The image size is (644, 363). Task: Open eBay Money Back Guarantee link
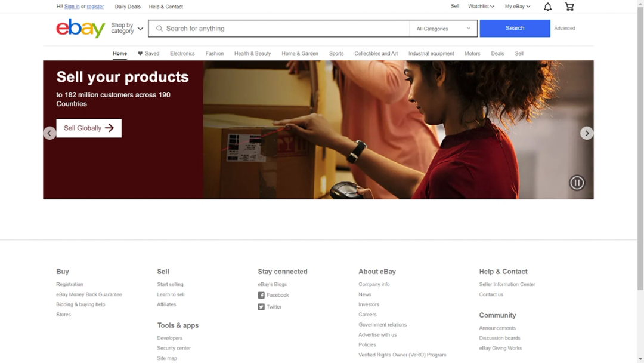[89, 294]
